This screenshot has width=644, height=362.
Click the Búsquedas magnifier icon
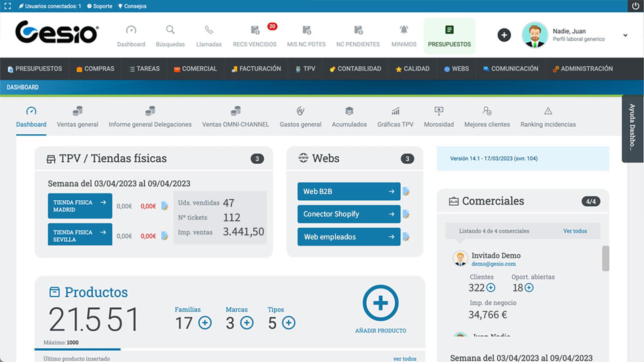click(170, 30)
